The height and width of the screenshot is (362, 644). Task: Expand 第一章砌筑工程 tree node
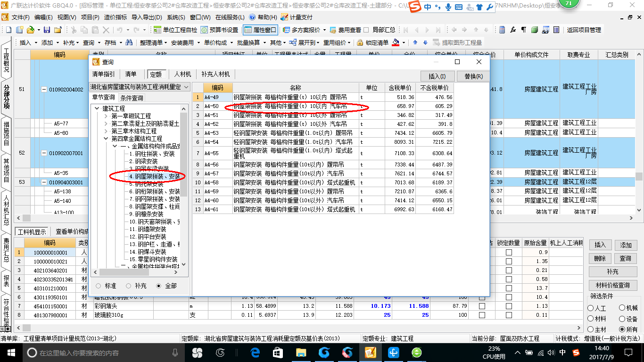point(106,116)
